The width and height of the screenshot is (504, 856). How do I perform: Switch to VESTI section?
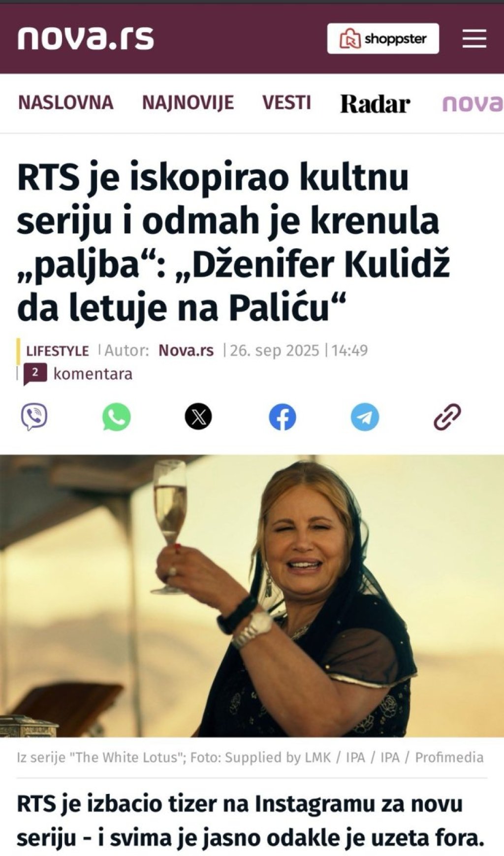pyautogui.click(x=286, y=102)
